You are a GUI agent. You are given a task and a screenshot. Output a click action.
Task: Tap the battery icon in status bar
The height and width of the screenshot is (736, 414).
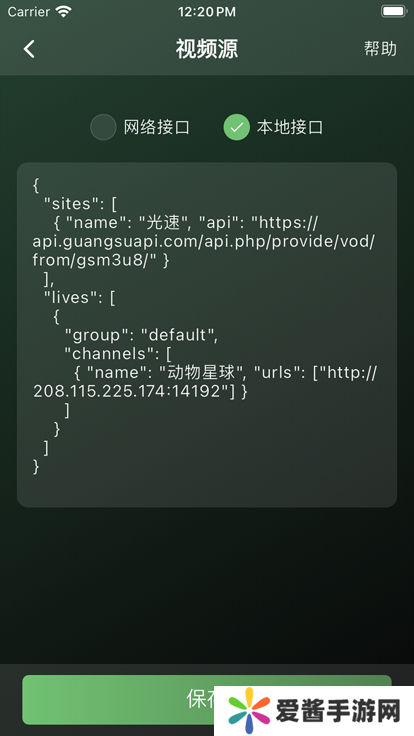coord(394,12)
